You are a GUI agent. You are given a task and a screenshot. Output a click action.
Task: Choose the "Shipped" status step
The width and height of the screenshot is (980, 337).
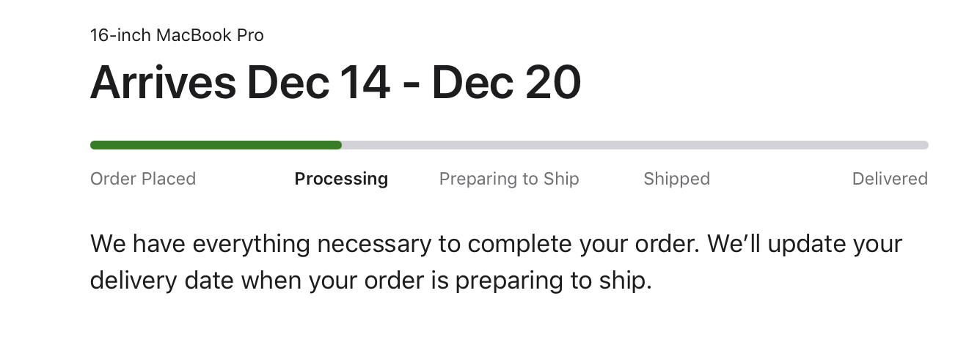[x=676, y=179]
